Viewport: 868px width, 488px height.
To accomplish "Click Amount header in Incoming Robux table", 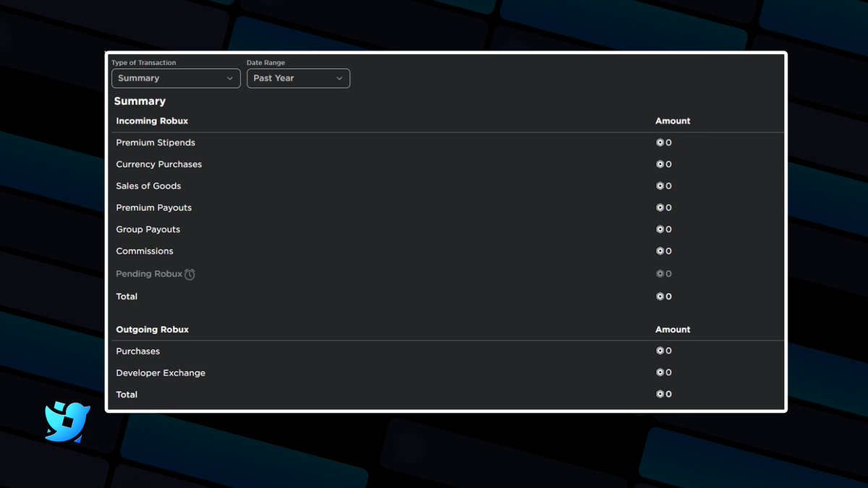I will pos(673,121).
